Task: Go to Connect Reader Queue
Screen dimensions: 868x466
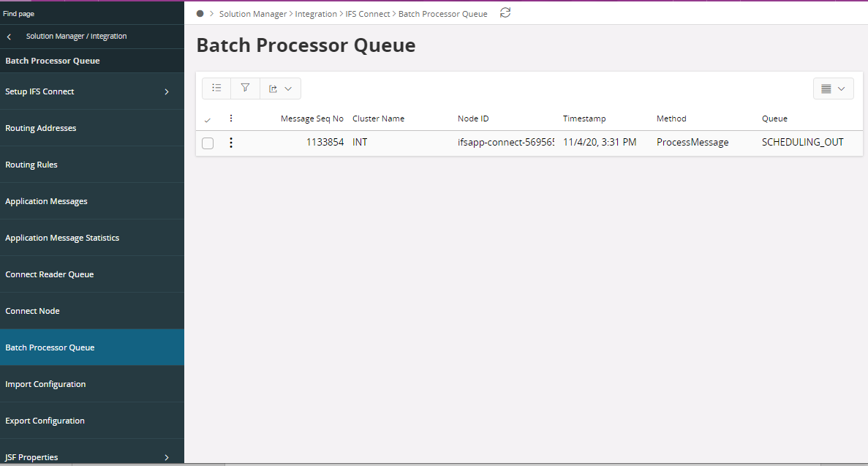Action: (49, 274)
